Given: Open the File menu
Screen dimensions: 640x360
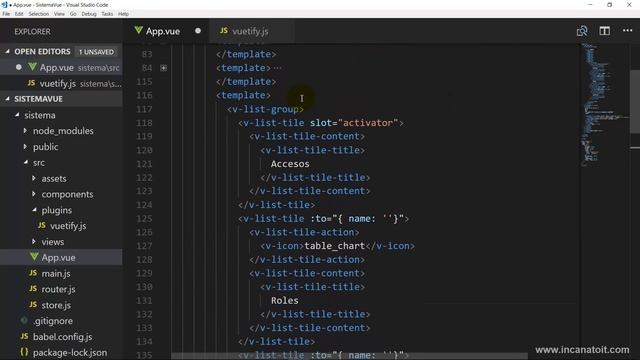Looking at the screenshot, I should pyautogui.click(x=6, y=14).
